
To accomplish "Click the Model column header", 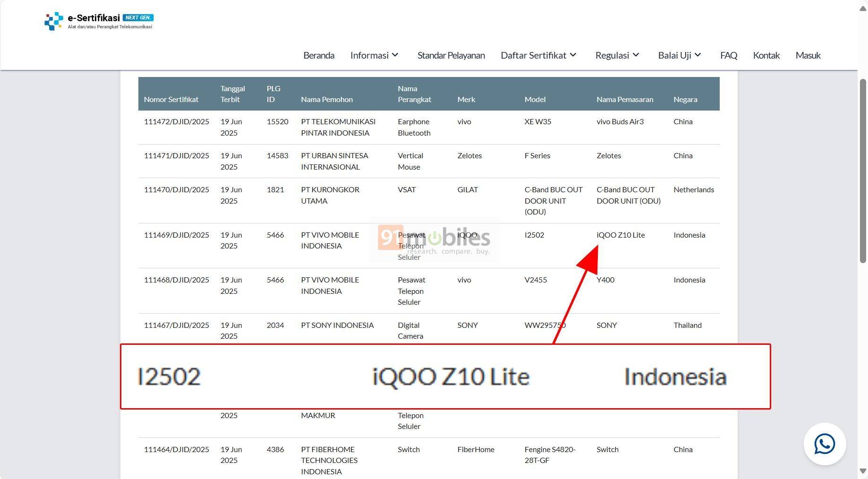I will coord(535,99).
